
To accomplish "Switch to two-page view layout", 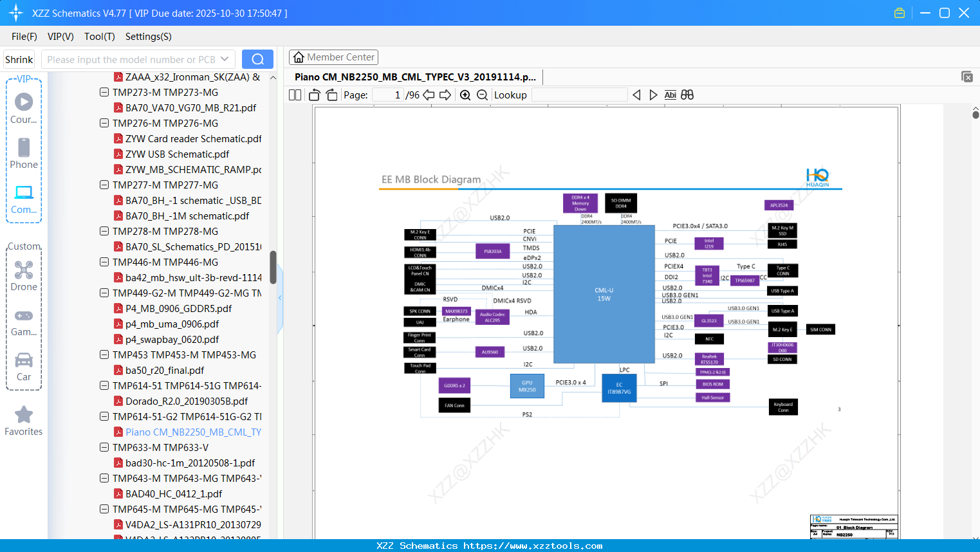I will pos(295,95).
